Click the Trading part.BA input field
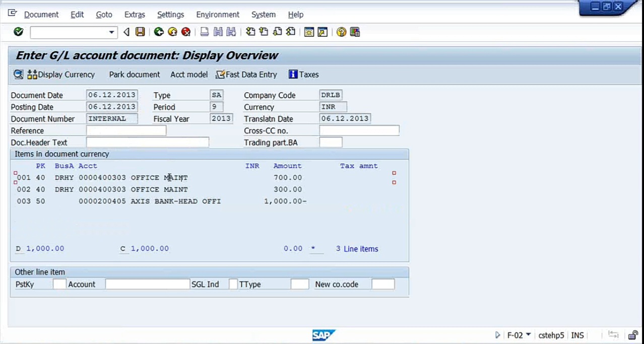The height and width of the screenshot is (344, 644). click(x=331, y=143)
